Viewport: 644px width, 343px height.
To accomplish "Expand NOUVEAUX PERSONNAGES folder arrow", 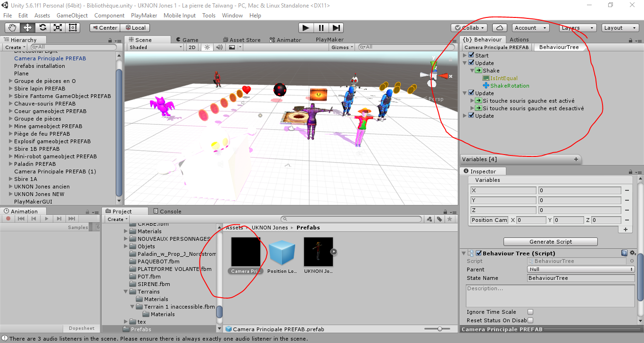I will point(126,239).
